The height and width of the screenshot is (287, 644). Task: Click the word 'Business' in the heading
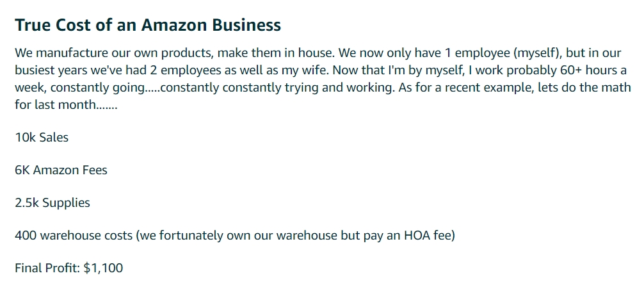(246, 25)
